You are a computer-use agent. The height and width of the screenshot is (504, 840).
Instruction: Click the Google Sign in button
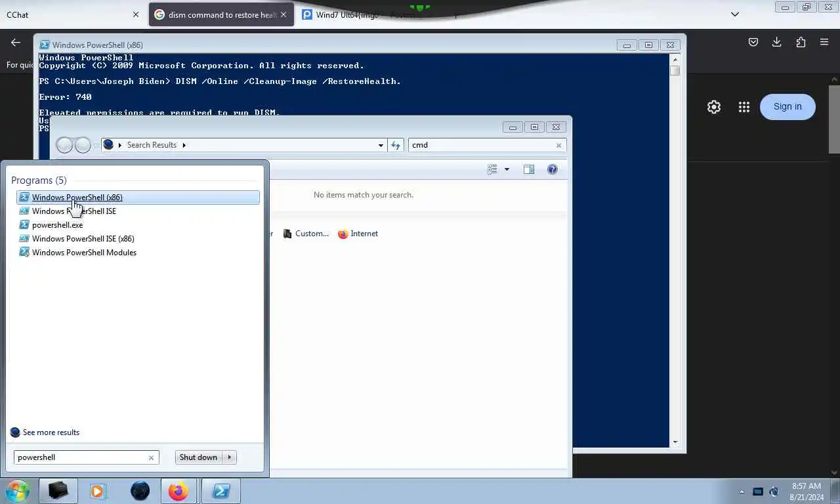[x=787, y=107]
